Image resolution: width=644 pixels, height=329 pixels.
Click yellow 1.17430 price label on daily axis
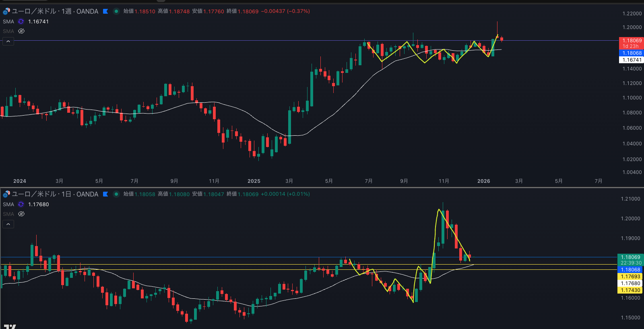[x=630, y=290]
